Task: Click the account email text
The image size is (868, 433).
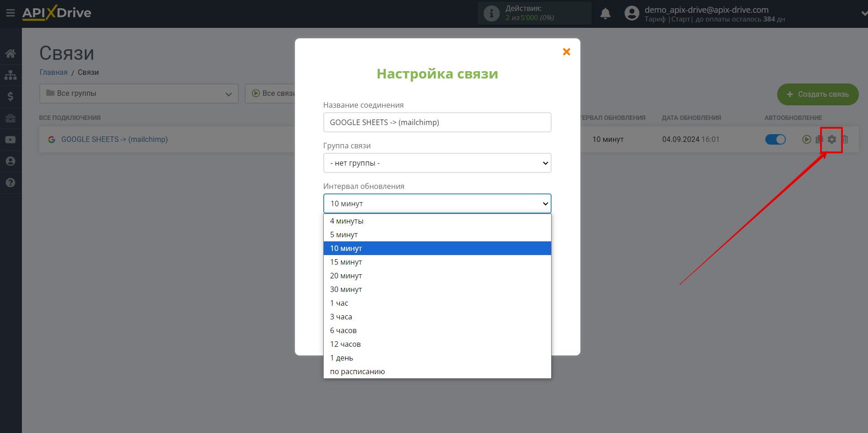Action: click(706, 10)
